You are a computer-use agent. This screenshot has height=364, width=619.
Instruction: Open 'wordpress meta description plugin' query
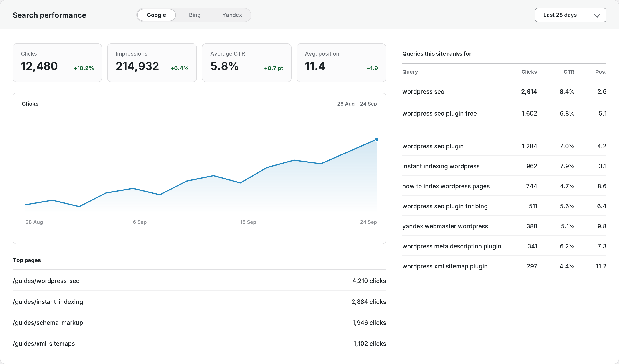[504, 246]
